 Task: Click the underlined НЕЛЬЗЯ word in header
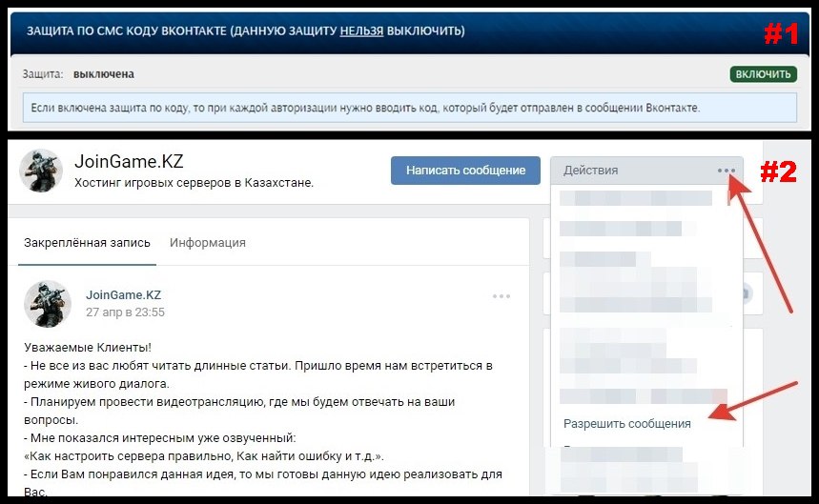tap(361, 30)
